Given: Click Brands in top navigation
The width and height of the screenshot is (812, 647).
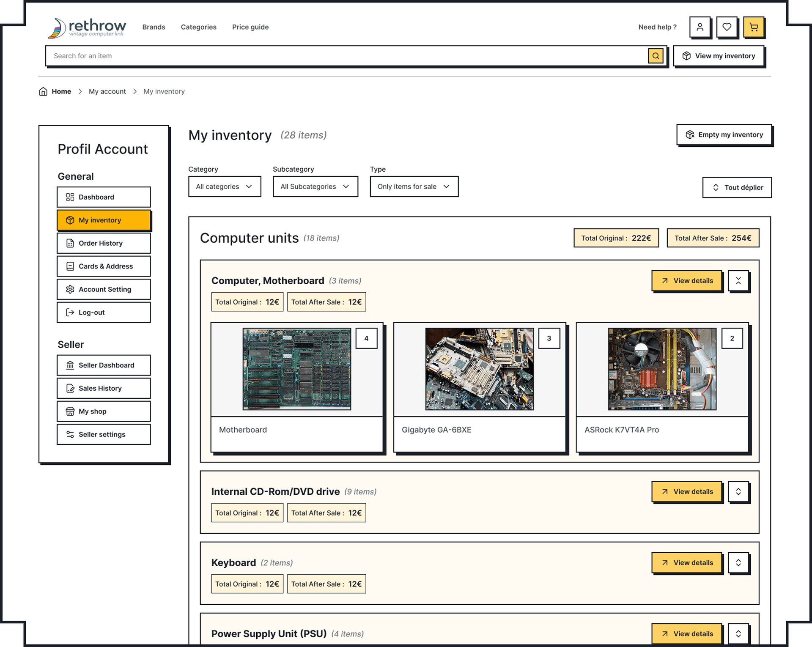Looking at the screenshot, I should coord(154,27).
